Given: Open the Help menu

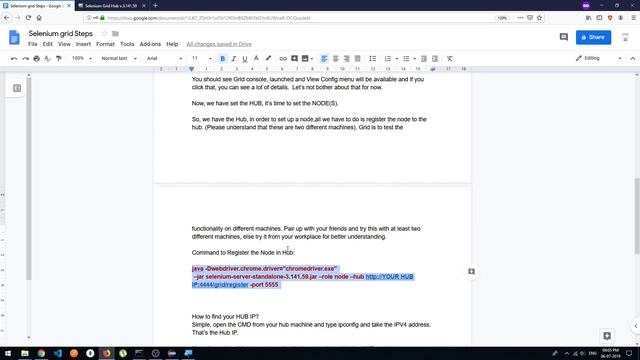Looking at the screenshot, I should click(172, 44).
